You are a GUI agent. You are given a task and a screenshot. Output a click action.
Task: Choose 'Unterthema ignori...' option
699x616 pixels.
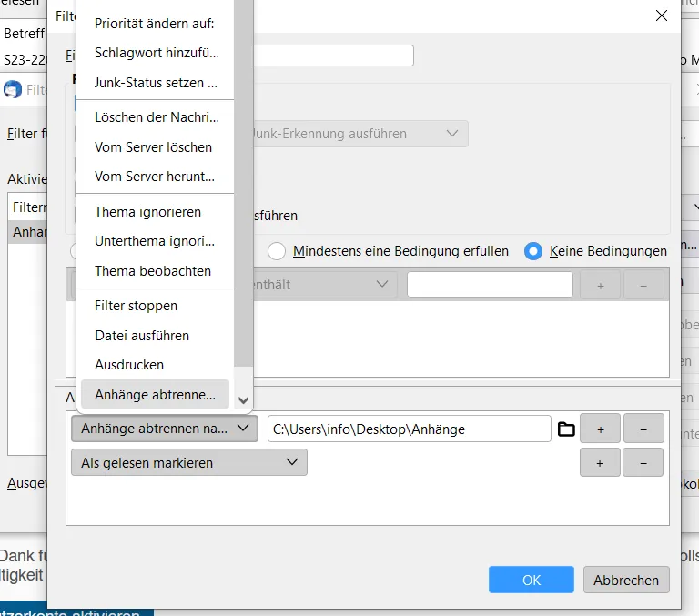(154, 241)
